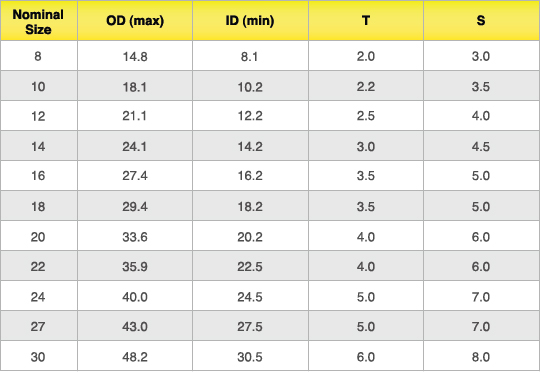Select the 6.0 T value in row 30

366,356
